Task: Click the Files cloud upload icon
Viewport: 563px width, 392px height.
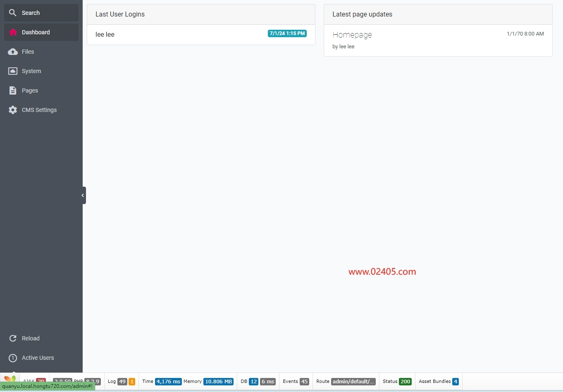Action: pyautogui.click(x=13, y=52)
